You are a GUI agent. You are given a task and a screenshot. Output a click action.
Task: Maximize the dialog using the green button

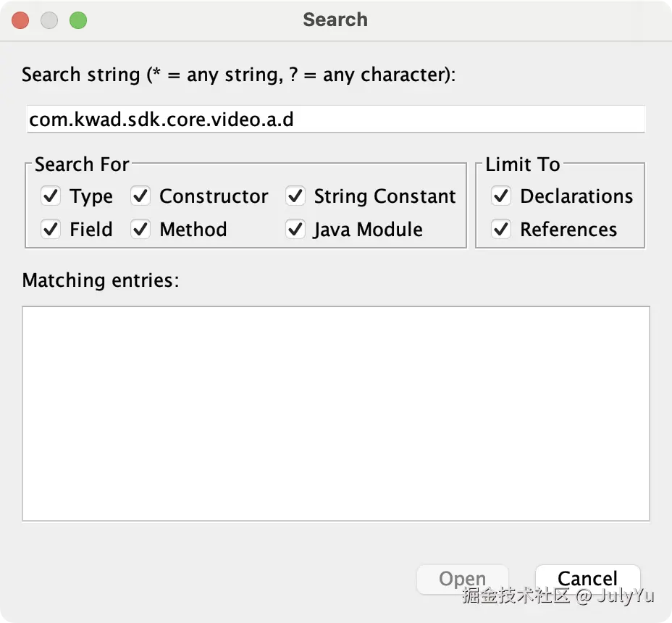[78, 20]
